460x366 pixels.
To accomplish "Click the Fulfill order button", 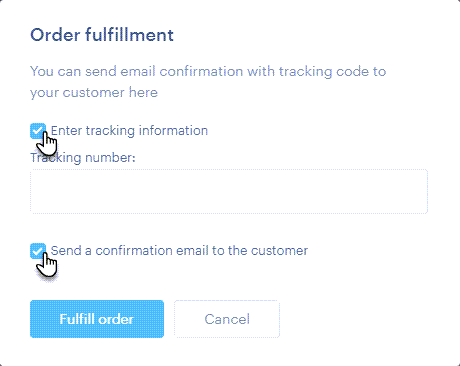I will click(97, 319).
